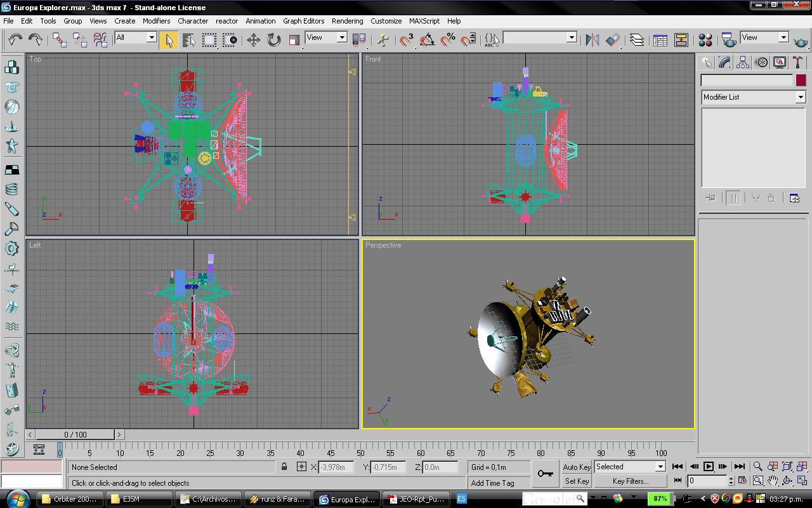
Task: Click the current frame number field
Action: (706, 481)
